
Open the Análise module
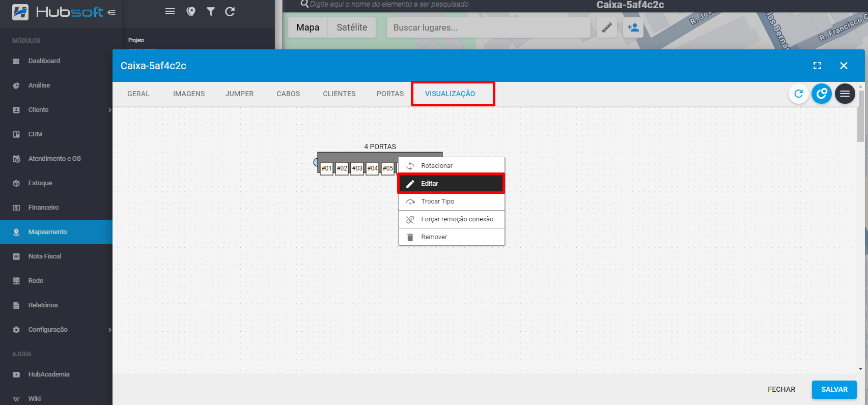click(56, 85)
